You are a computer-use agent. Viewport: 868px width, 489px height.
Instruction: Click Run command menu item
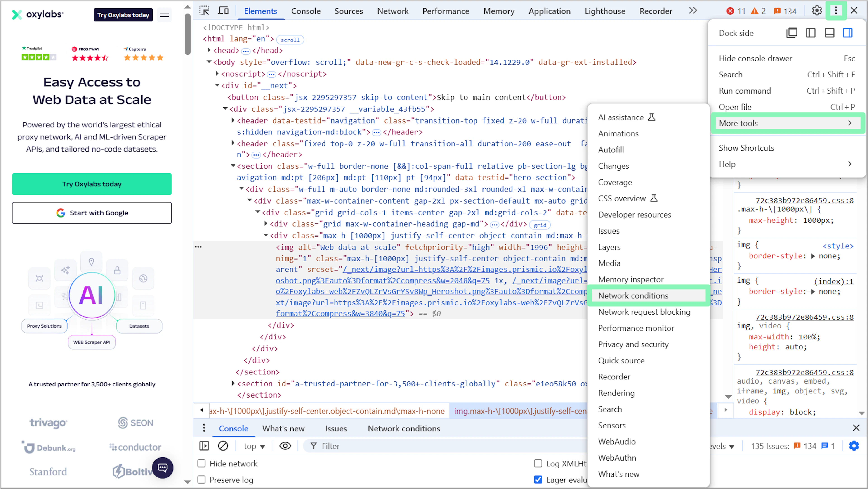[x=787, y=91]
